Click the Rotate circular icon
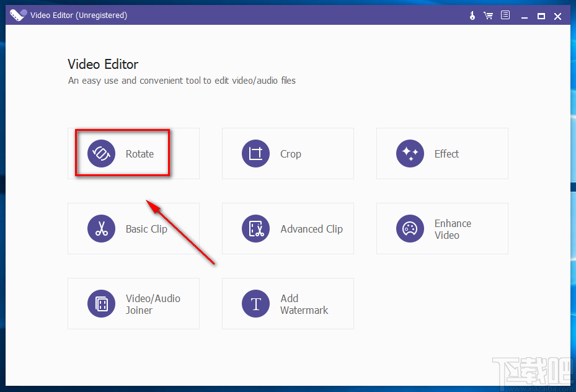This screenshot has width=576, height=392. click(x=102, y=154)
